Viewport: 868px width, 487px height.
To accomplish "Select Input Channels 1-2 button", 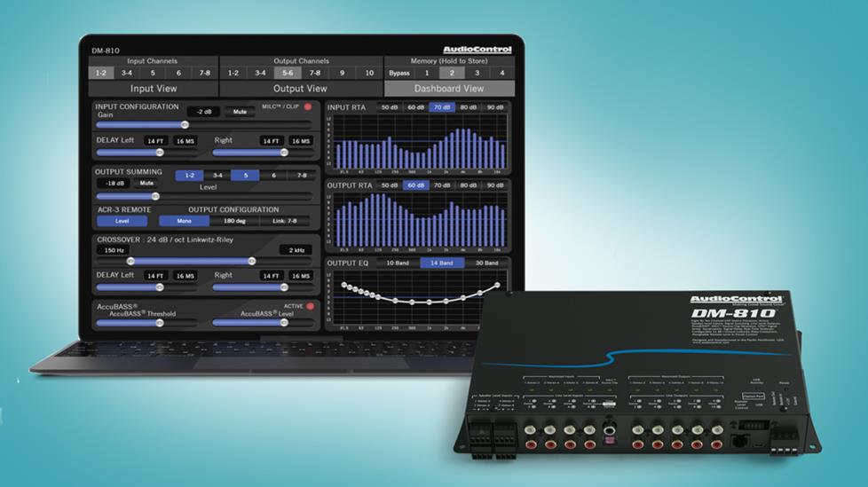I will pyautogui.click(x=101, y=73).
